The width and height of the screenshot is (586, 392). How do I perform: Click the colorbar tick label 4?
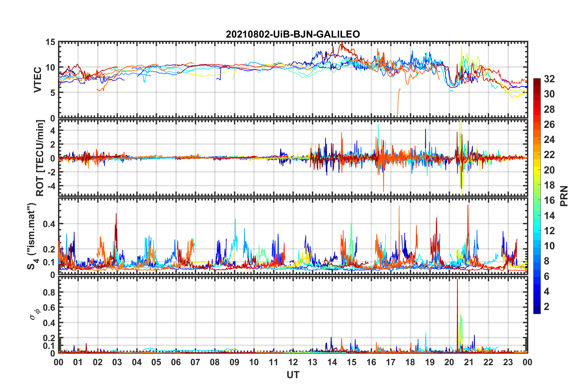click(547, 292)
